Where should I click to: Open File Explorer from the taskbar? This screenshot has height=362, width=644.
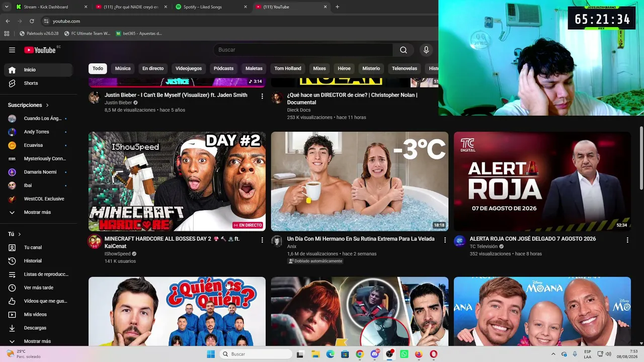click(x=315, y=354)
